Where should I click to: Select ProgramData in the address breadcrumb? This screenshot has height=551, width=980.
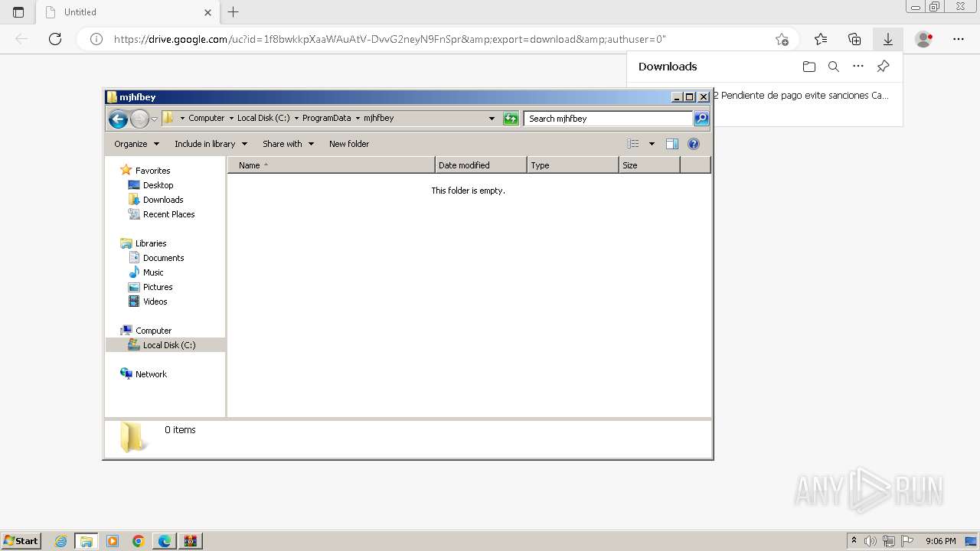[326, 119]
